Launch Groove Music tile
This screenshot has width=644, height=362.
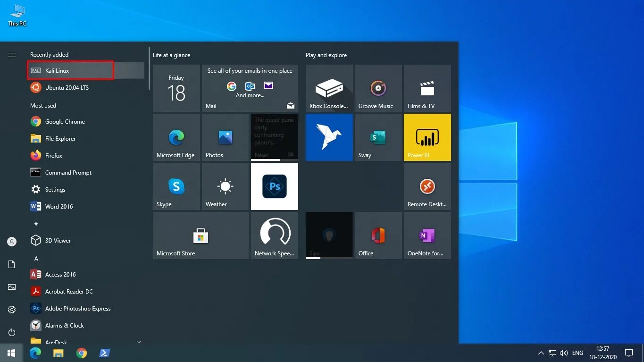tap(378, 88)
